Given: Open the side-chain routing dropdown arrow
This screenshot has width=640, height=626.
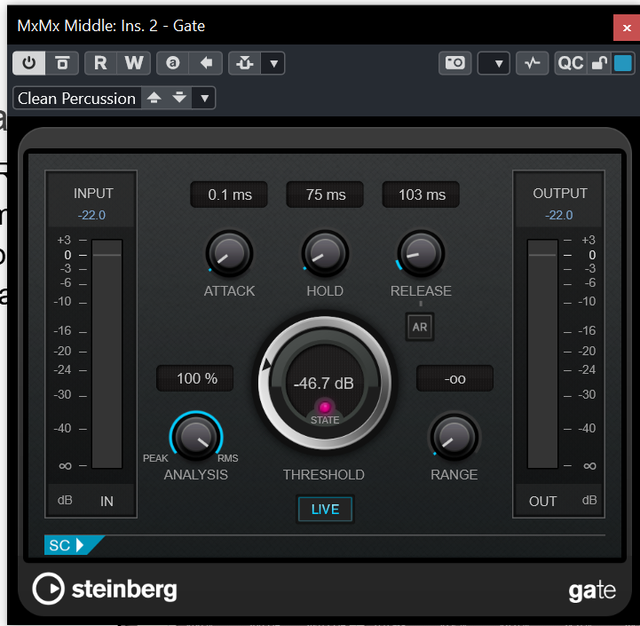Looking at the screenshot, I should coord(273,63).
